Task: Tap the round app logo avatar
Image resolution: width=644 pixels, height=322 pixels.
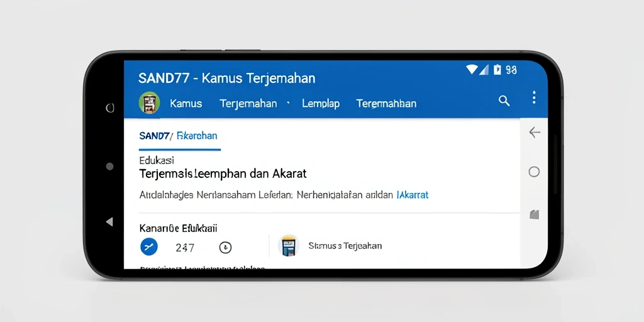Action: pyautogui.click(x=149, y=103)
